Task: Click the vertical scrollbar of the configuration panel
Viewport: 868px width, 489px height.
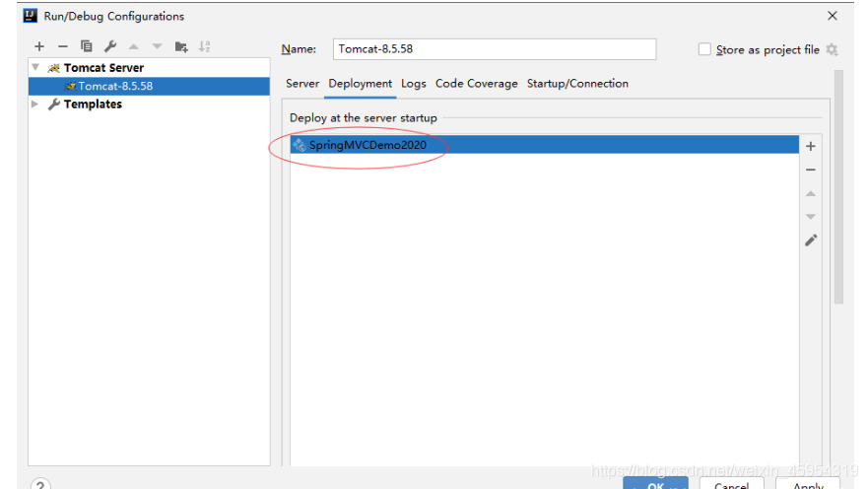Action: tap(838, 187)
